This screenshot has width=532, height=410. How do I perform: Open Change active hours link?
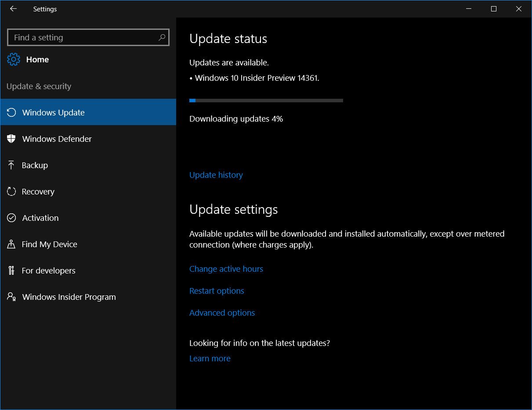coord(226,269)
